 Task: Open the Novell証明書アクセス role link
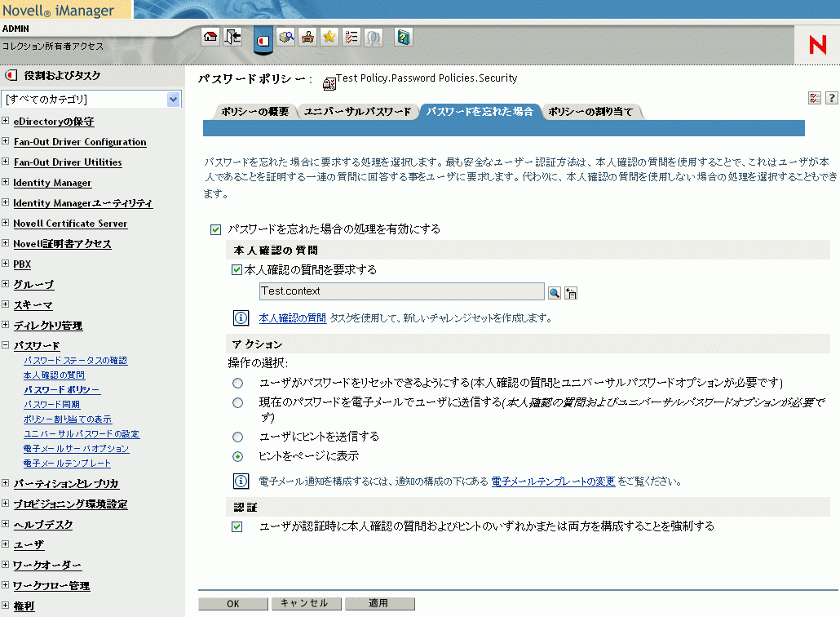[x=62, y=244]
